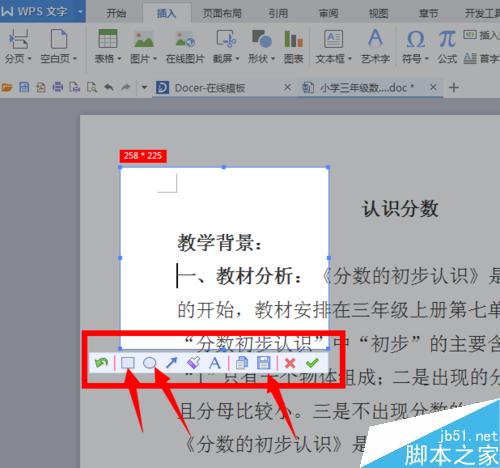Screen dimensions: 500x468
Task: Open a file with the folder icon
Action: pyautogui.click(x=7, y=88)
